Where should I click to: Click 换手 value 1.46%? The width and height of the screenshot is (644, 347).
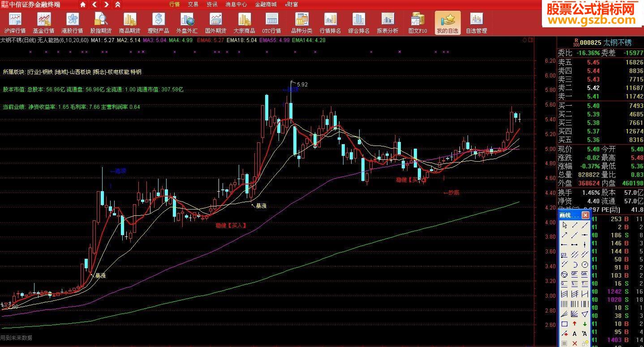[590, 192]
